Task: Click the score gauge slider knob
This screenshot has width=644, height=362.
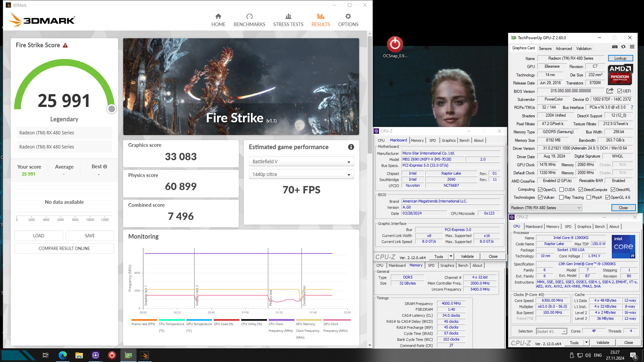Action: 112,109
